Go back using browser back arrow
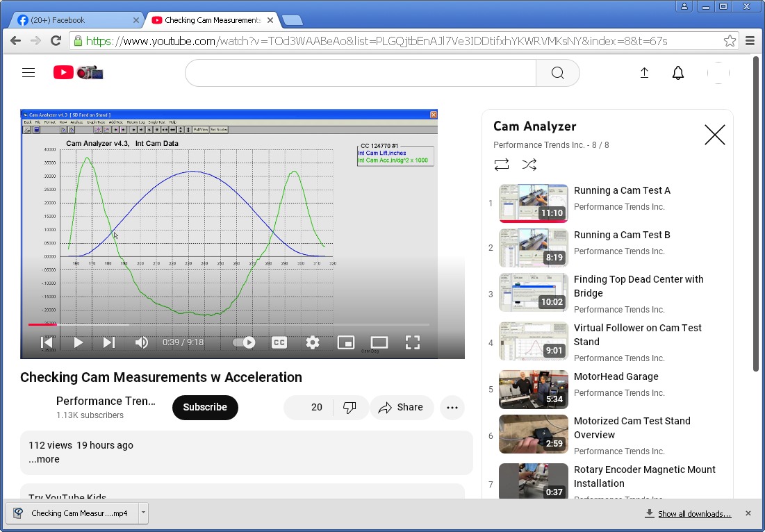Screen dimensions: 765x532 click(15, 41)
